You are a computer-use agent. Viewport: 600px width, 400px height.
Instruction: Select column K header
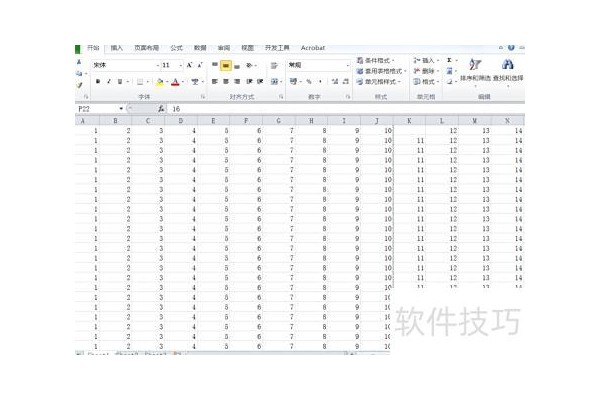click(409, 121)
